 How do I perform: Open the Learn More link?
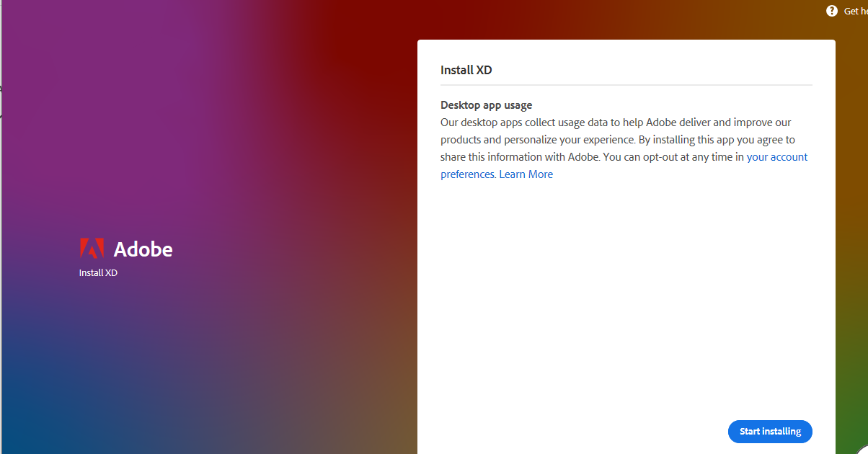(x=526, y=174)
